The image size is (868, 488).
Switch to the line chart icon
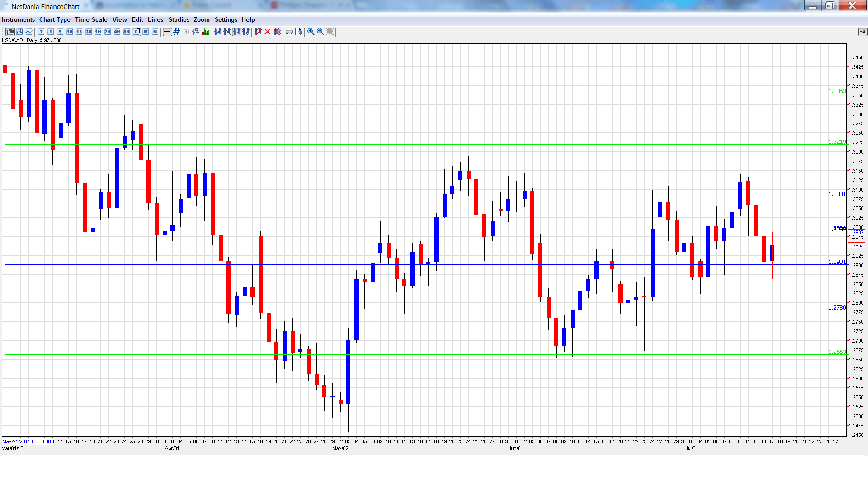[x=29, y=32]
